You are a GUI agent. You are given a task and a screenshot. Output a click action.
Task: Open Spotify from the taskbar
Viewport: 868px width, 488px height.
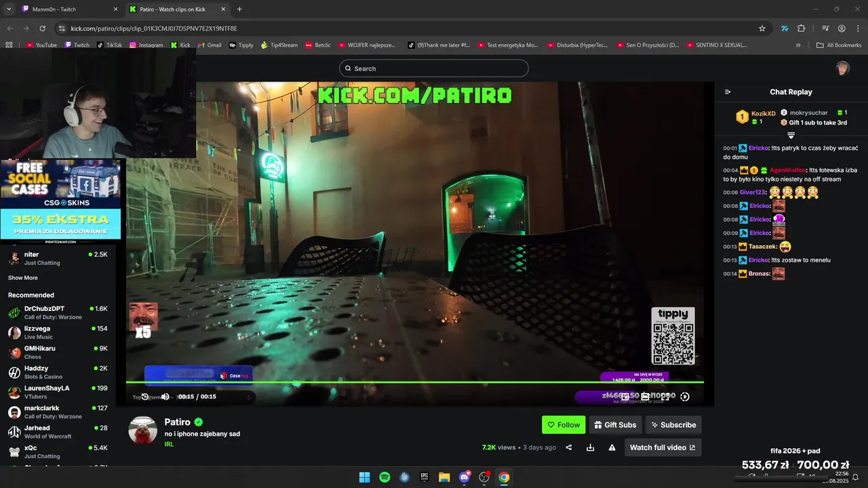(x=384, y=477)
